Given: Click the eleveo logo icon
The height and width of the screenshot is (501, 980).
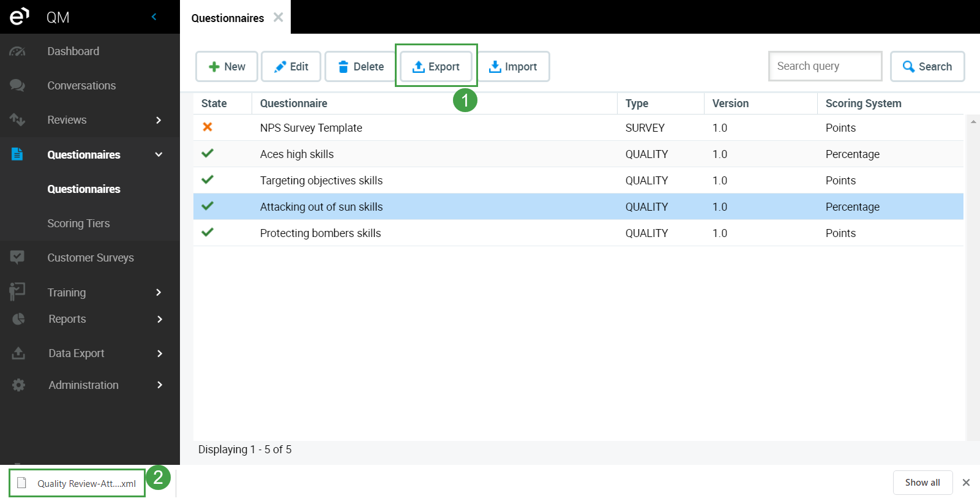Looking at the screenshot, I should click(x=19, y=17).
